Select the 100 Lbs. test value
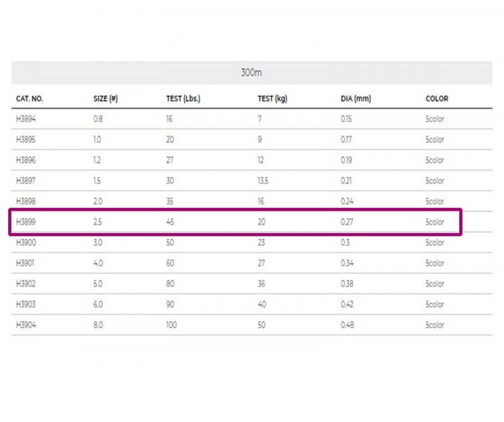Viewport: 504px width, 422px height. click(171, 325)
